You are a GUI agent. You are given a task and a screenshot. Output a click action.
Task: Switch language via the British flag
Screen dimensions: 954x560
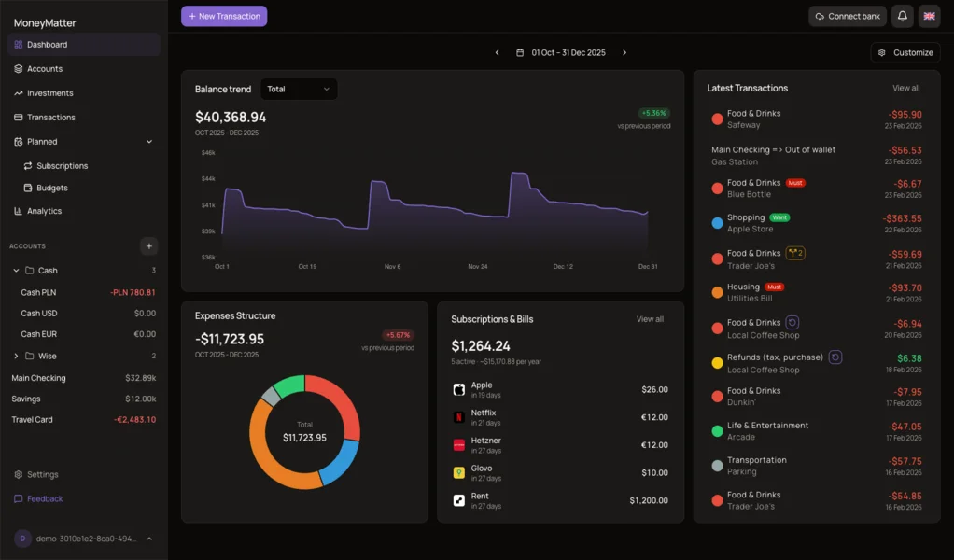[x=929, y=16]
